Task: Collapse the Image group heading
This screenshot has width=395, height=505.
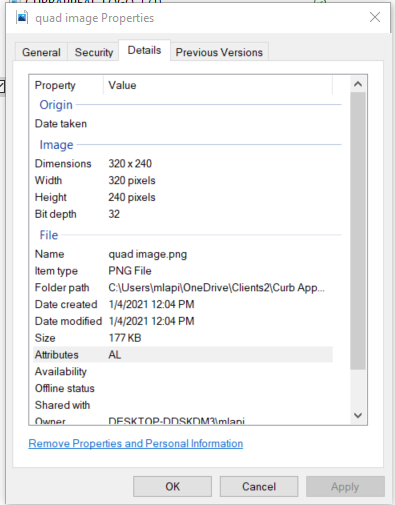Action: (x=56, y=145)
